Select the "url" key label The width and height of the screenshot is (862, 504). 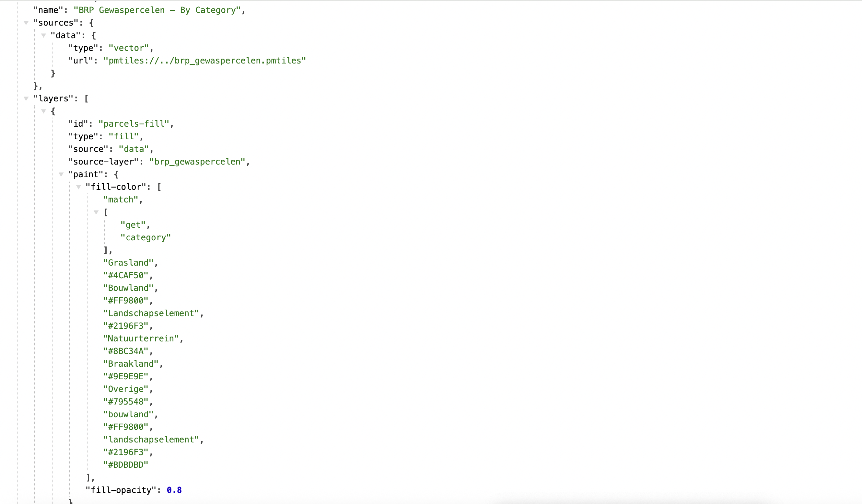(80, 61)
